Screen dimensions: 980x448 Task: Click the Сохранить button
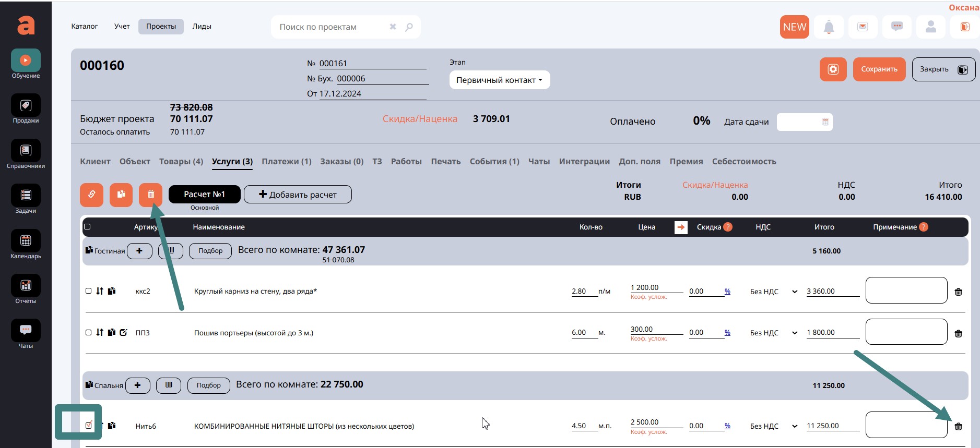pos(879,69)
